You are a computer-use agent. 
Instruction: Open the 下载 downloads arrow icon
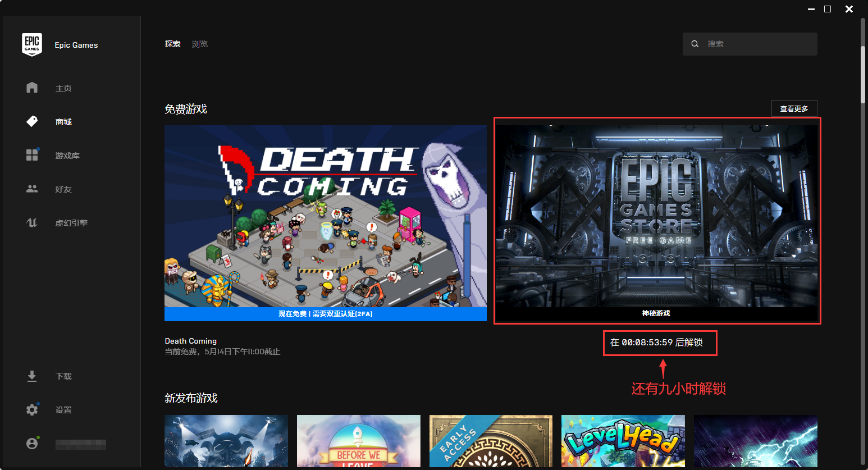click(32, 376)
